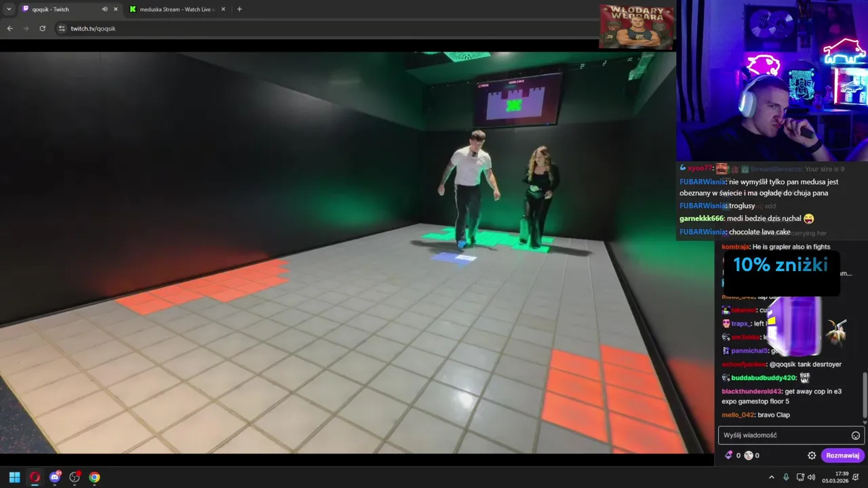Click the network tray icon
868x488 pixels.
(800, 477)
